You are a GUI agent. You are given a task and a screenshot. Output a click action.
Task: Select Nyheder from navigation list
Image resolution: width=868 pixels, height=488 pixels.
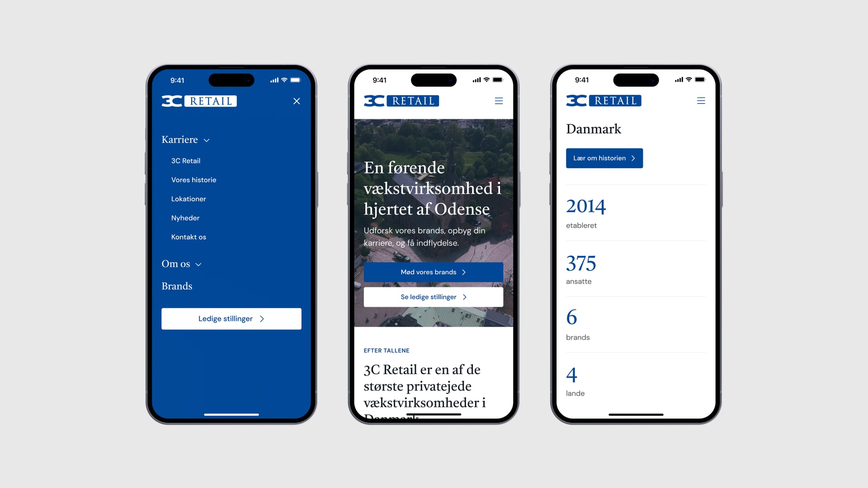186,217
